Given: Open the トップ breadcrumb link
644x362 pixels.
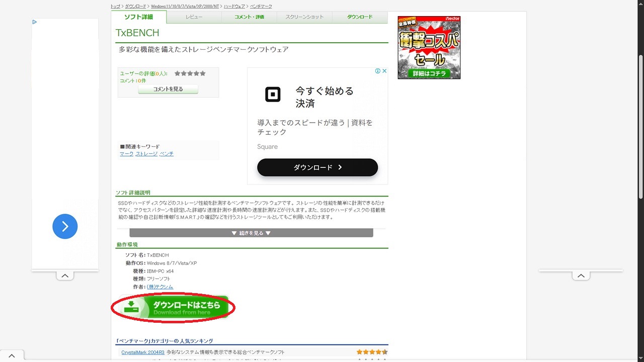Looking at the screenshot, I should (x=116, y=6).
